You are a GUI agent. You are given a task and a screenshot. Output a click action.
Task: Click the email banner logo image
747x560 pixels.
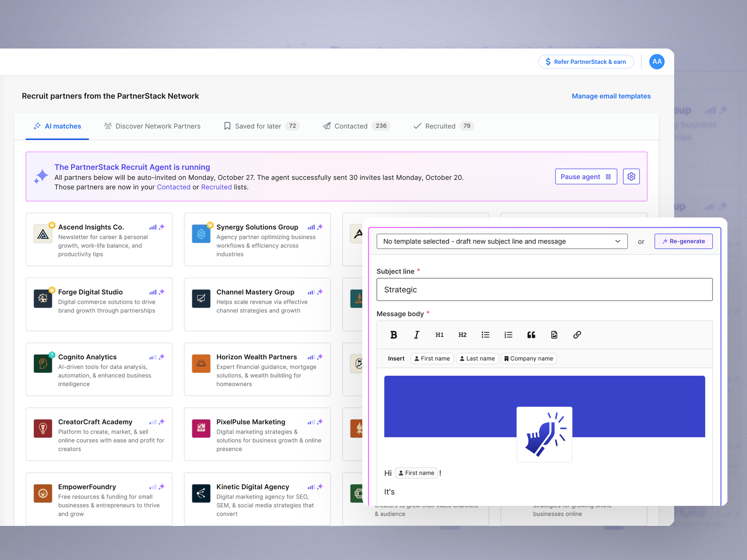pos(544,434)
